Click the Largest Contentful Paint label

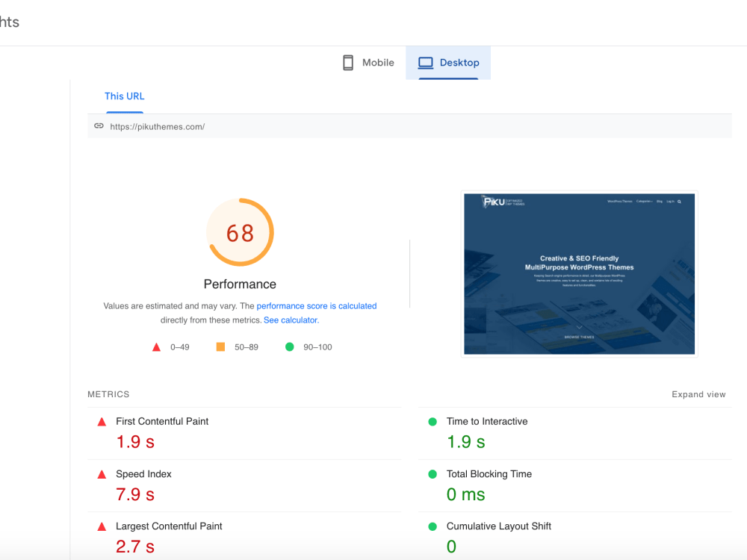(169, 526)
